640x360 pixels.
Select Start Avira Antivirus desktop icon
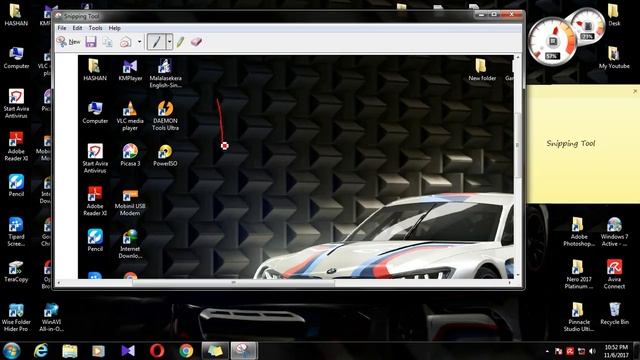click(x=16, y=104)
